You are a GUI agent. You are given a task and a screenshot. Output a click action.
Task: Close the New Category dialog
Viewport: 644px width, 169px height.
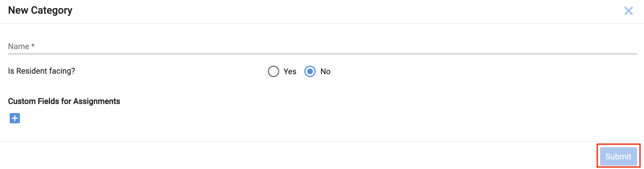(628, 11)
